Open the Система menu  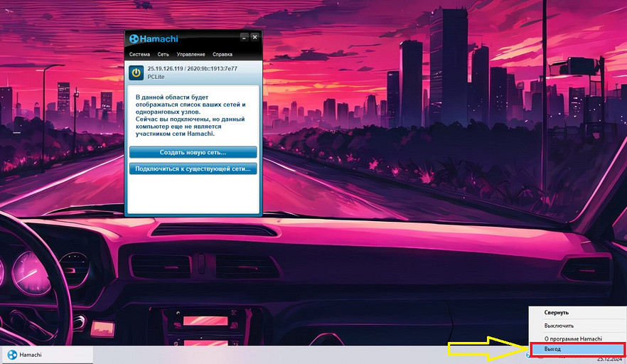coord(139,55)
